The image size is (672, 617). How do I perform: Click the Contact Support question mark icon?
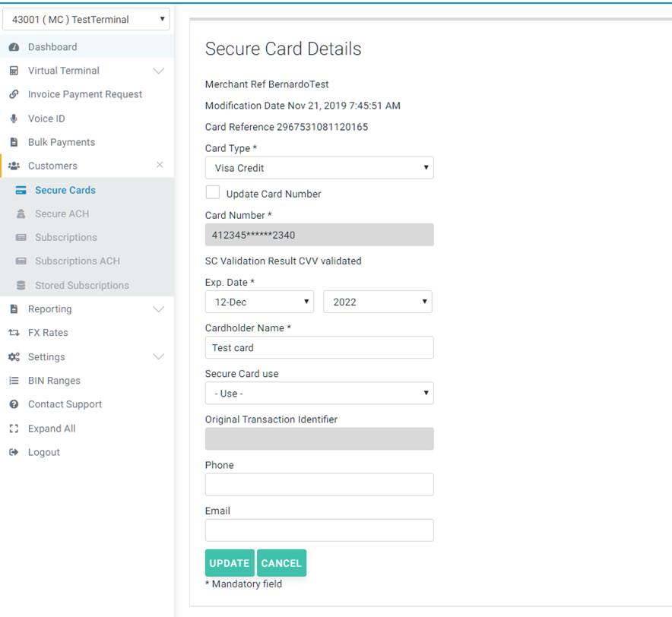(14, 404)
